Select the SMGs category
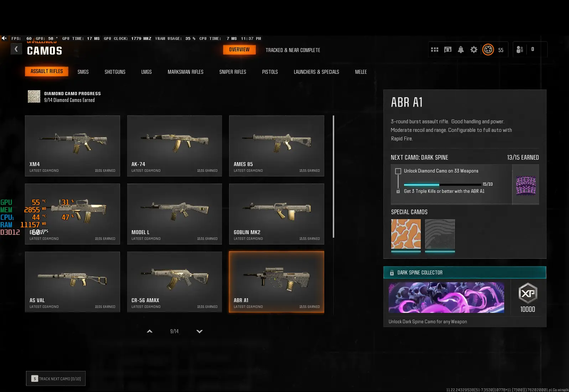The height and width of the screenshot is (392, 569). (83, 72)
